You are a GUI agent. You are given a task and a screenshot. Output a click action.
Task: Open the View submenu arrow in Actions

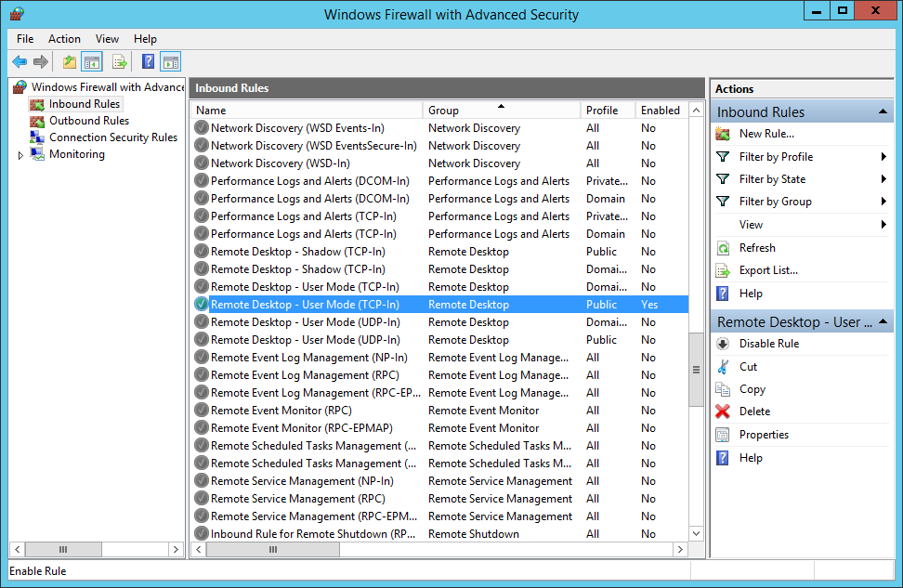(x=883, y=225)
